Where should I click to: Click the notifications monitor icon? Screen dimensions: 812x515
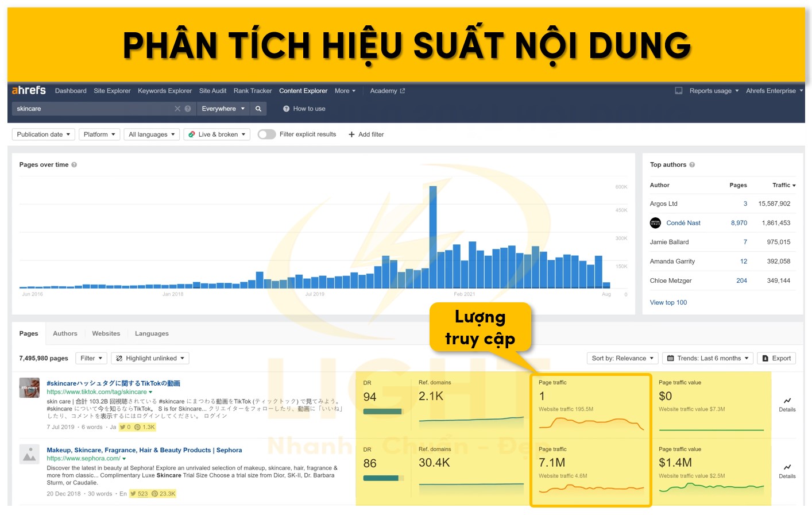(679, 91)
